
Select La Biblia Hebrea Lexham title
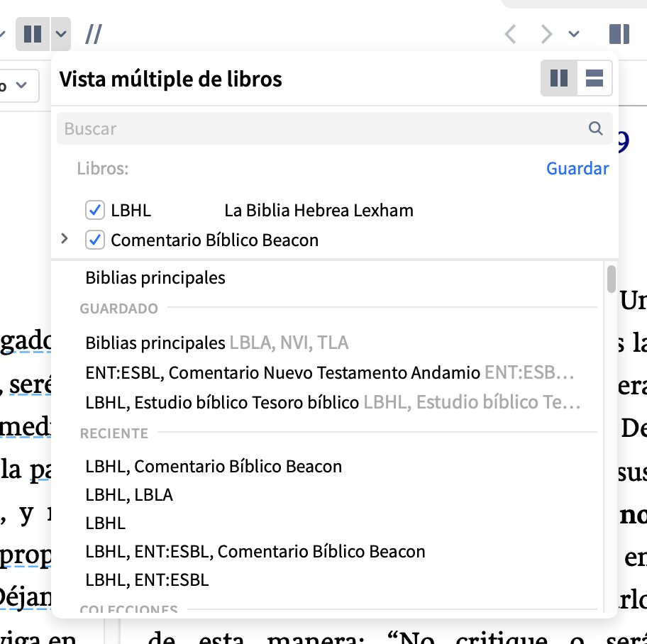[319, 211]
